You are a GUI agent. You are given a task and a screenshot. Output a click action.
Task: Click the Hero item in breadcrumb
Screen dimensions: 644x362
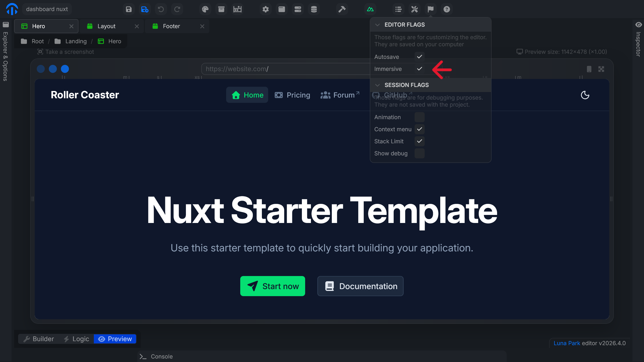(109, 41)
